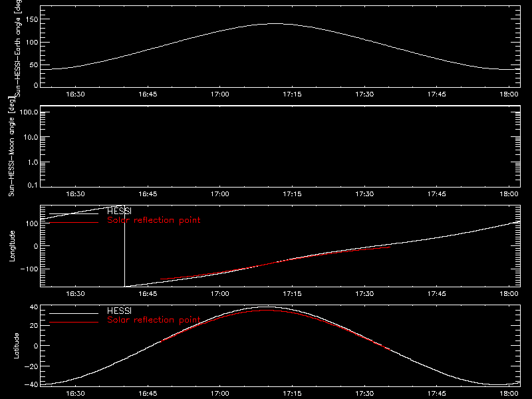Click the 100.0 tick on Moon angle axis

click(x=29, y=112)
